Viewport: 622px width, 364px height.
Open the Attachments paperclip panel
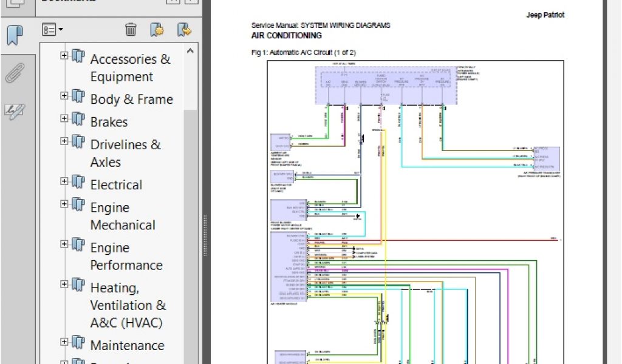pyautogui.click(x=15, y=73)
